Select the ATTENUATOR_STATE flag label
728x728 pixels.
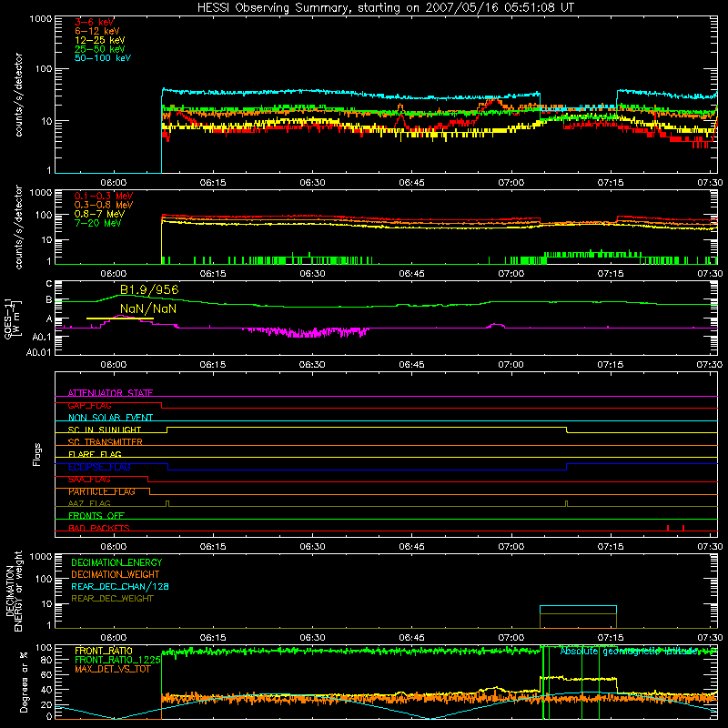pos(110,393)
